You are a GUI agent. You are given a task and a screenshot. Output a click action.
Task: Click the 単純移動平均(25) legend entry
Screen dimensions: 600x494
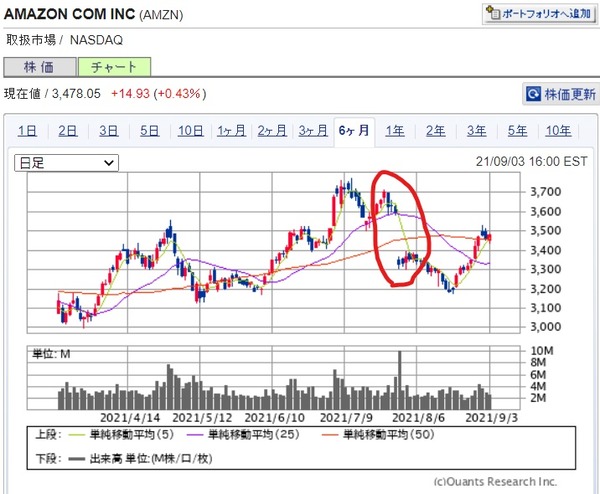[x=243, y=435]
